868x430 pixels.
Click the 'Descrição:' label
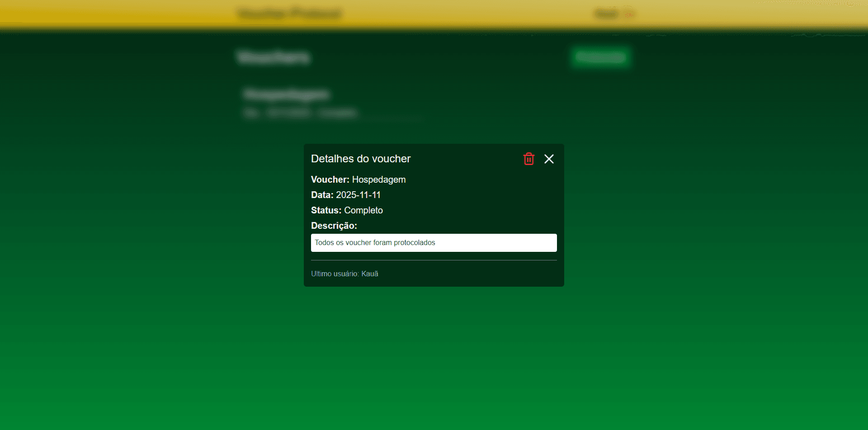coord(334,226)
